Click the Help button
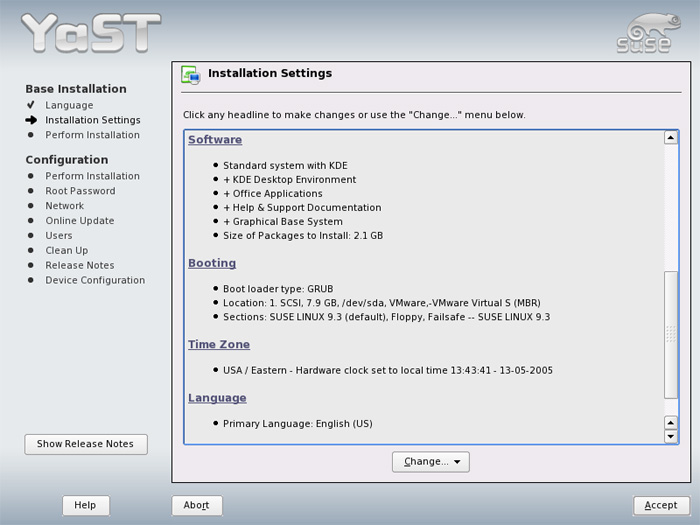The image size is (700, 525). pos(86,505)
